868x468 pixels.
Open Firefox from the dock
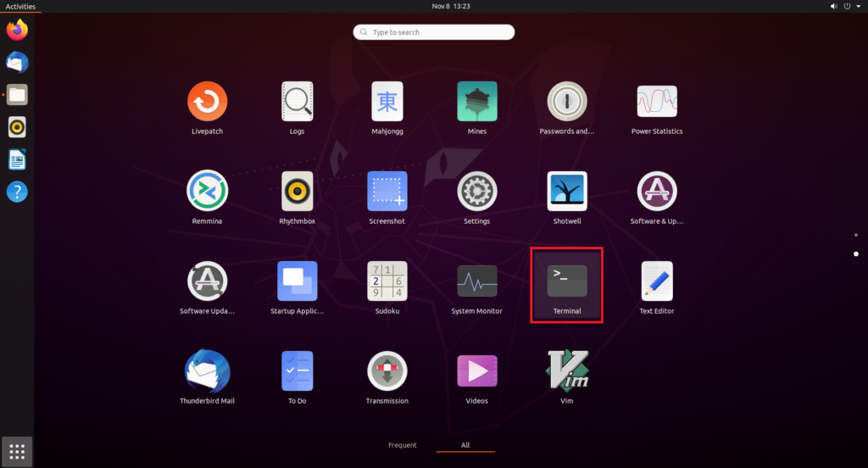17,30
